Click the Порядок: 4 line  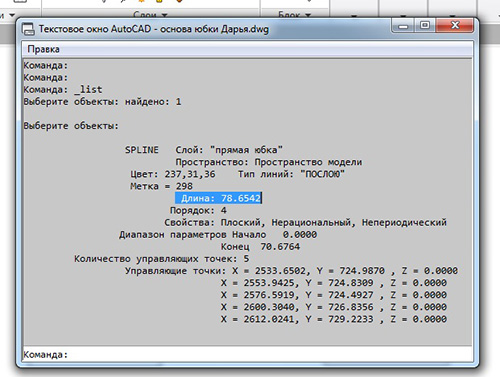tap(198, 211)
